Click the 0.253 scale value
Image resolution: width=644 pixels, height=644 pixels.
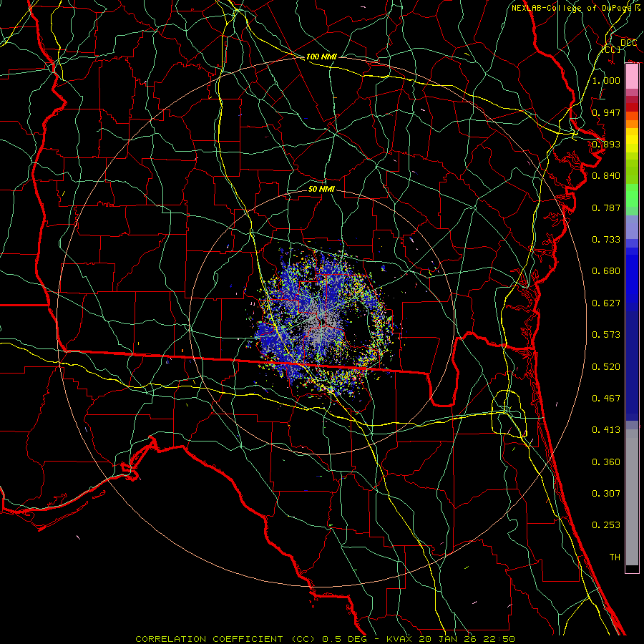(606, 525)
